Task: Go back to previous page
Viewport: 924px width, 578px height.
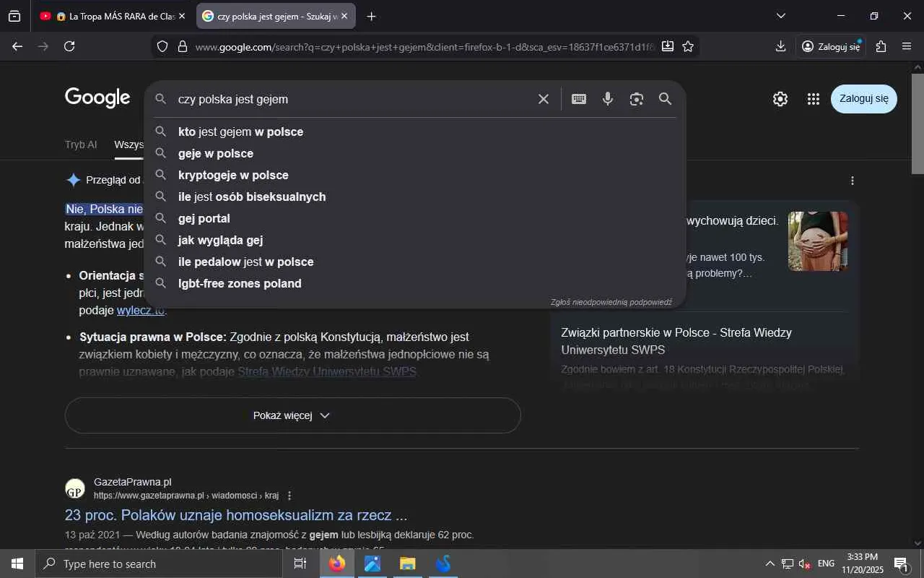Action: click(17, 46)
